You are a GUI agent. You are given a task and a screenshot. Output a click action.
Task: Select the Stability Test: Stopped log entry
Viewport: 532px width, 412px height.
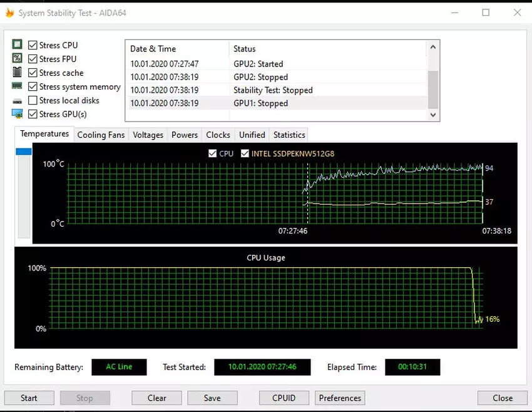coord(272,90)
